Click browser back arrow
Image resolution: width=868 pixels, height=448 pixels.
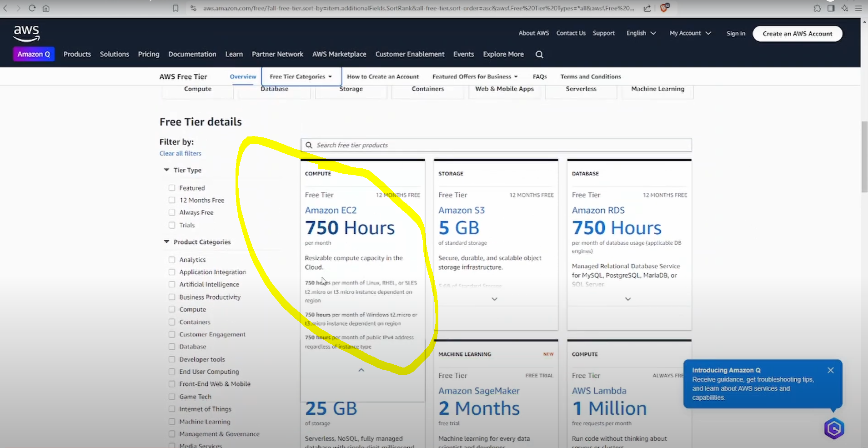(5, 8)
